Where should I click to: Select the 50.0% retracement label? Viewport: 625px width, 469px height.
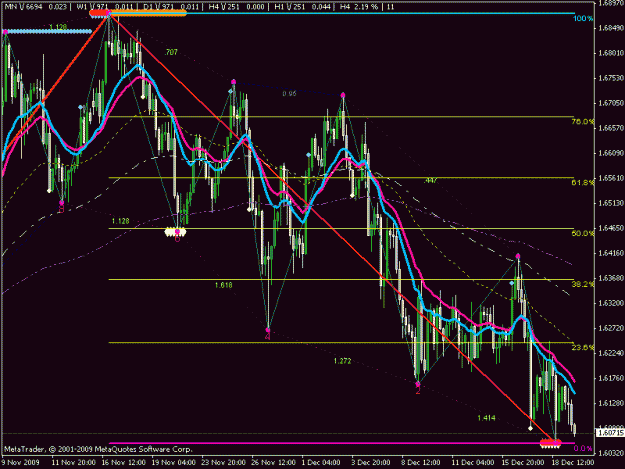click(x=582, y=233)
